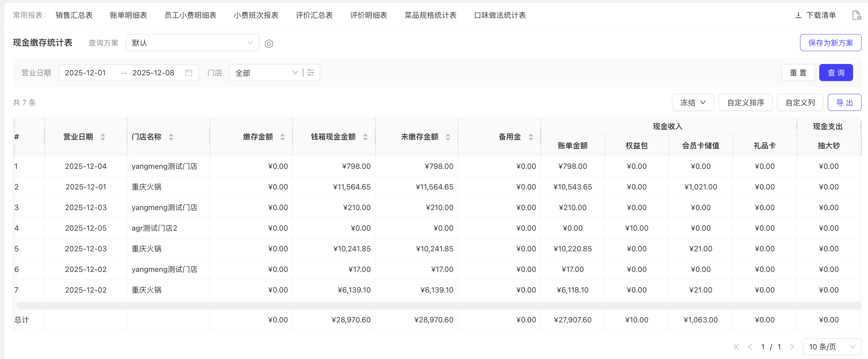Sort by 营业日期 column sort arrows
The height and width of the screenshot is (359, 868).
(x=103, y=137)
